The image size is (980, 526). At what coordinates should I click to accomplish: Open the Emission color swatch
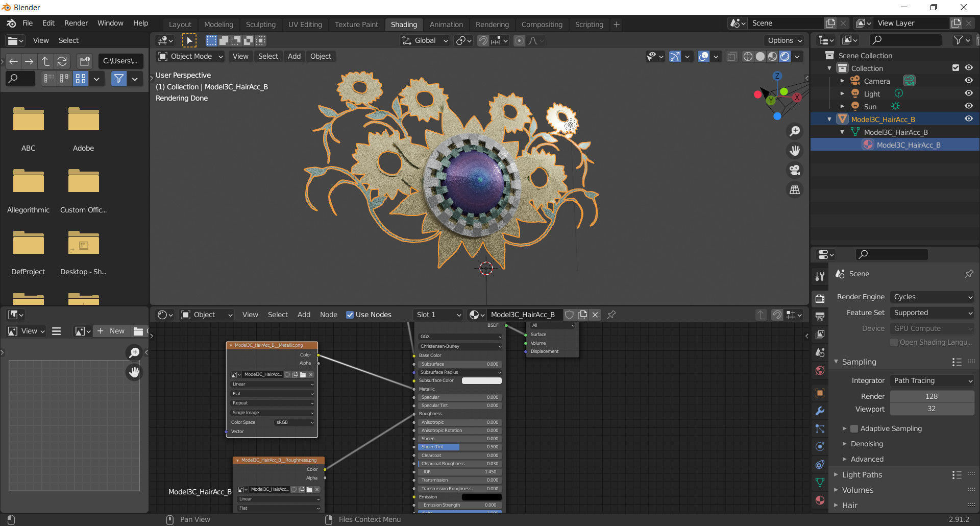pos(481,497)
